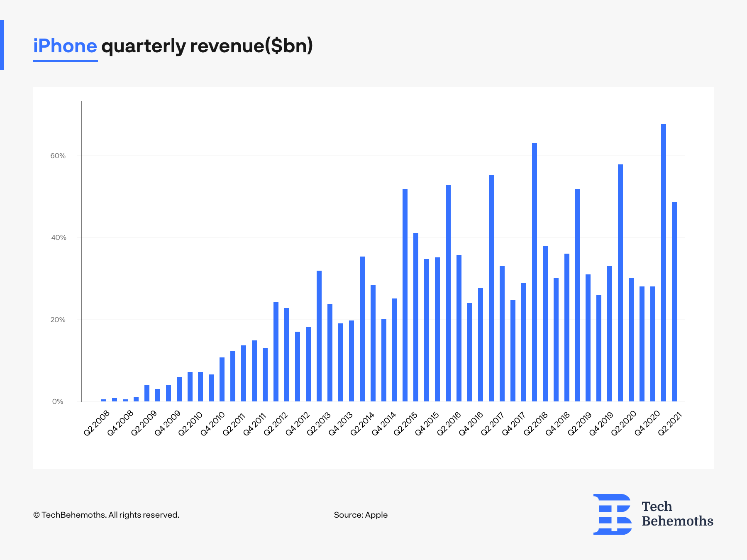Image resolution: width=747 pixels, height=560 pixels.
Task: Click the Q2 2009 x-axis label
Action: [144, 423]
